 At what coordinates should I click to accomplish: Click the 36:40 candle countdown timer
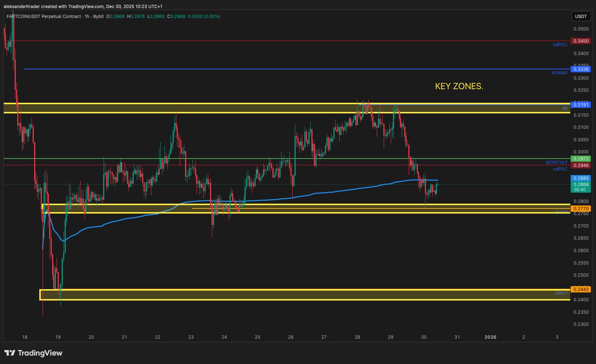tap(580, 190)
